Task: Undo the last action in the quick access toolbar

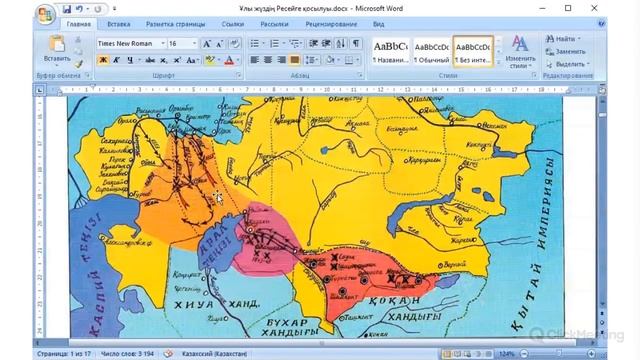Action: click(79, 9)
